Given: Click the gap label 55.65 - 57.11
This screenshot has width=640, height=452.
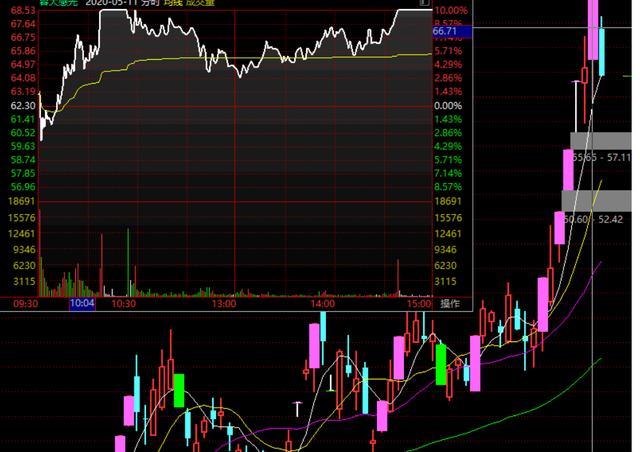Looking at the screenshot, I should coord(601,157).
